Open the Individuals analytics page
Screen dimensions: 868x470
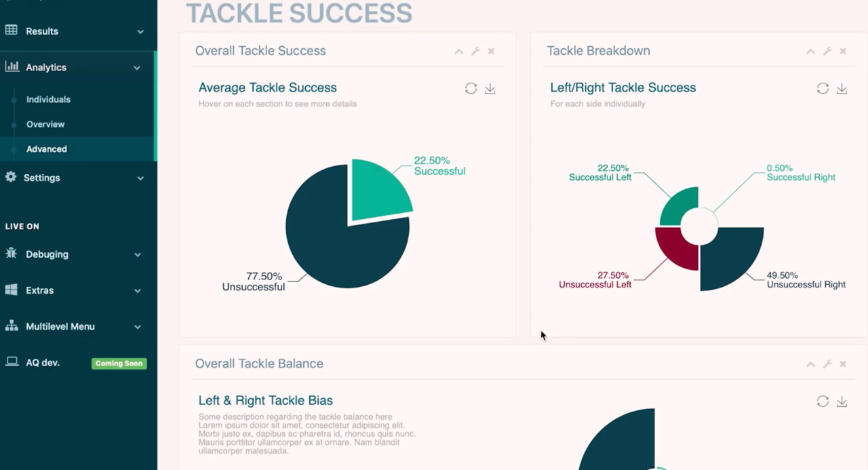[x=48, y=99]
